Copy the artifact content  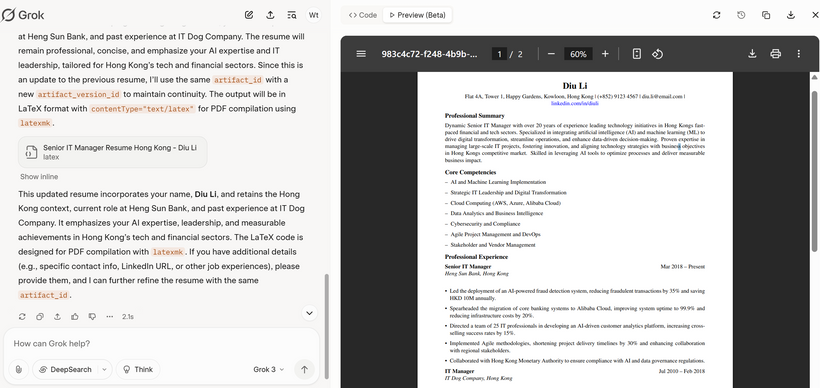coord(766,15)
